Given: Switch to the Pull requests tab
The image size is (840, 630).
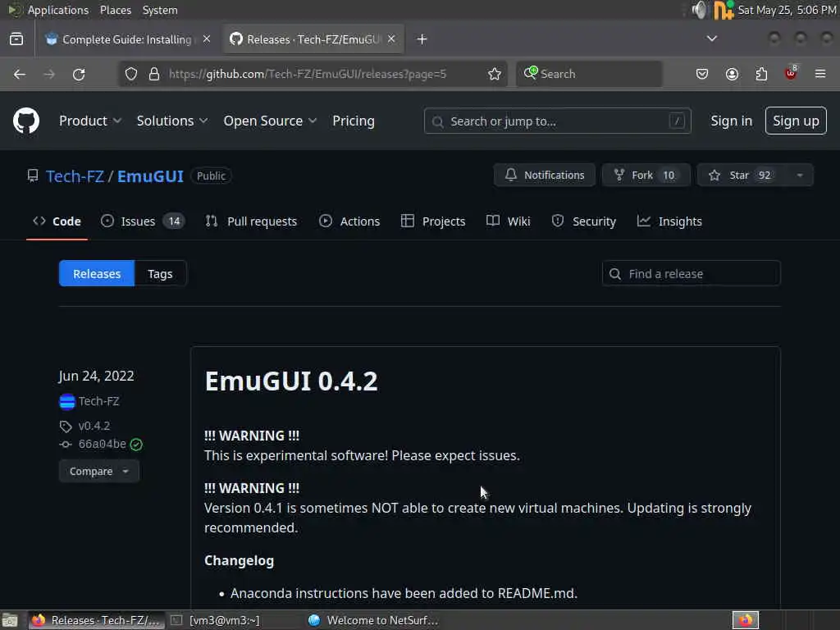Looking at the screenshot, I should (251, 221).
